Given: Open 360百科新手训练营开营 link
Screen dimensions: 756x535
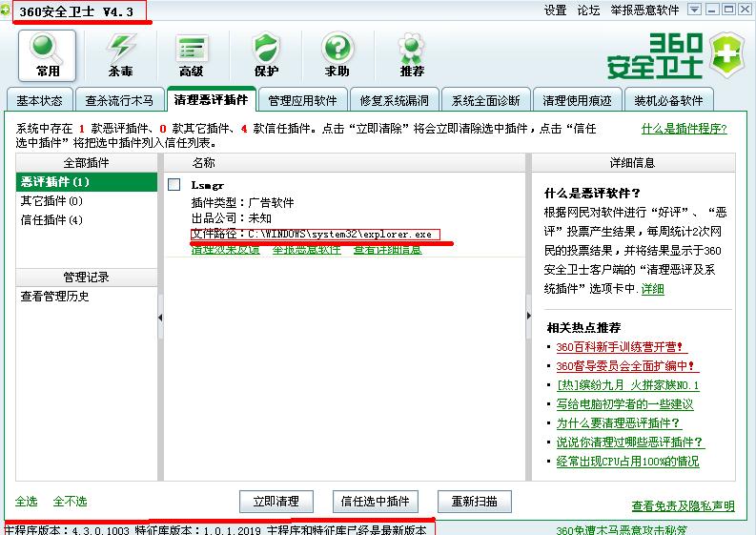Looking at the screenshot, I should click(621, 347).
